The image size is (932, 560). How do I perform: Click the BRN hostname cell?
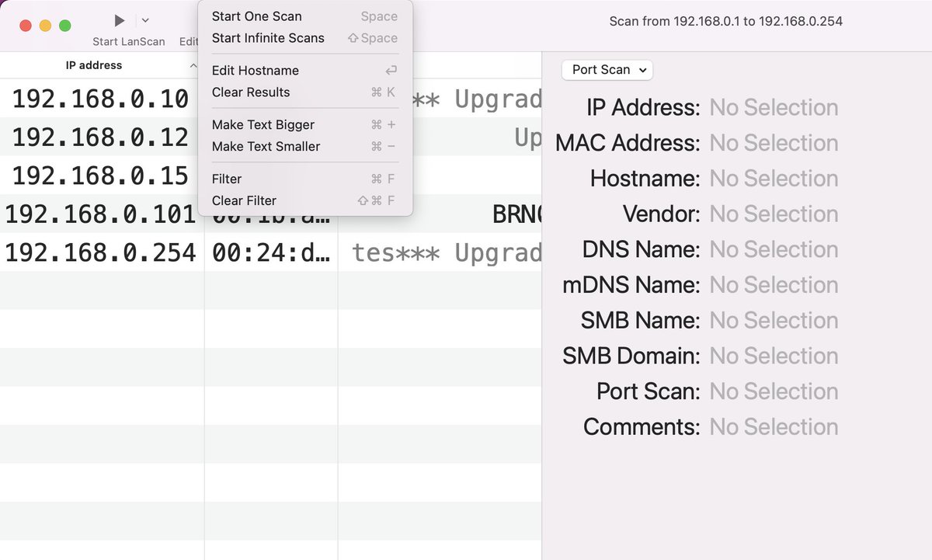tap(440, 214)
